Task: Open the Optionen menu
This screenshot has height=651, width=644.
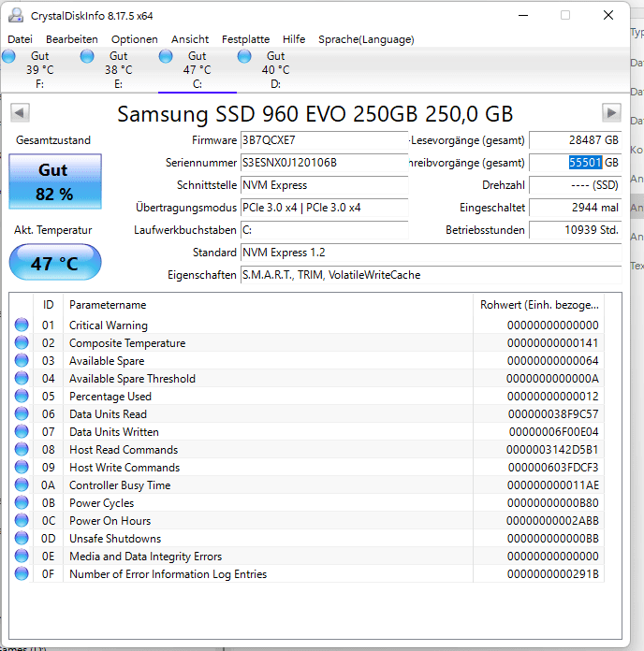Action: (135, 39)
